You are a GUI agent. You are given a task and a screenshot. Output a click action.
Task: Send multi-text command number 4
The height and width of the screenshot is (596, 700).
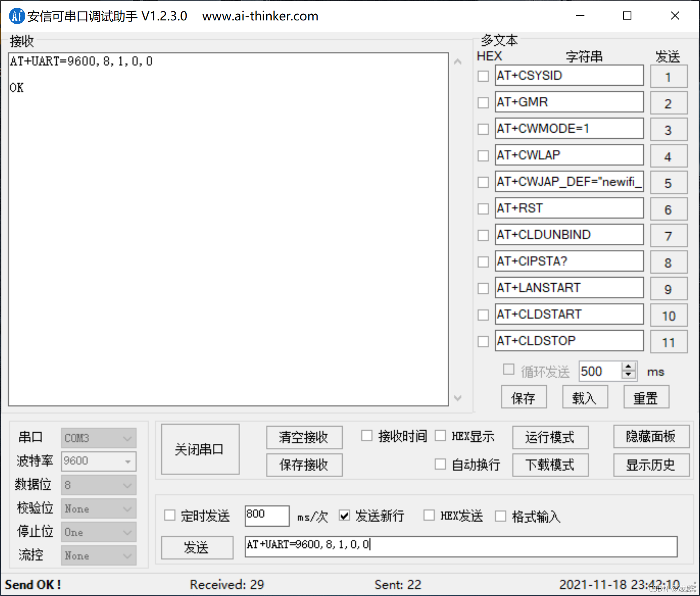pos(669,156)
